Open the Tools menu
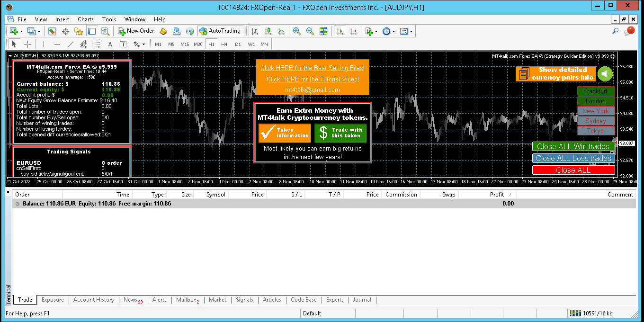Image resolution: width=644 pixels, height=322 pixels. click(x=109, y=19)
